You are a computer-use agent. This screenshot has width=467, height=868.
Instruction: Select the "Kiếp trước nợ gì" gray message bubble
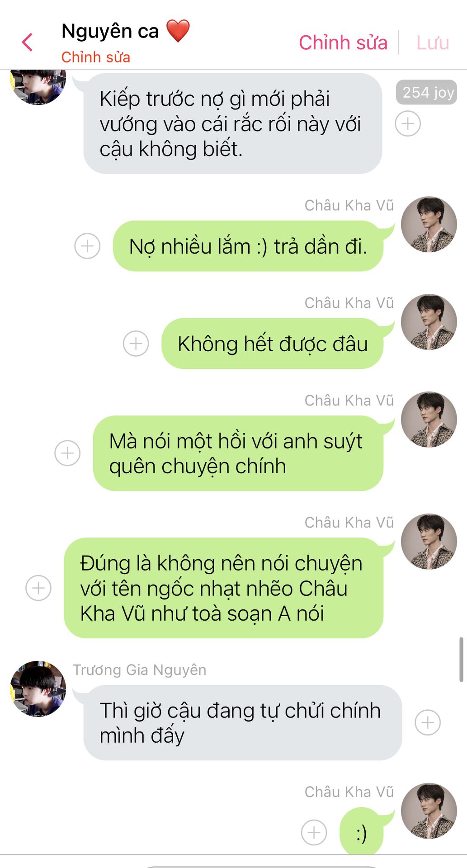point(233,123)
